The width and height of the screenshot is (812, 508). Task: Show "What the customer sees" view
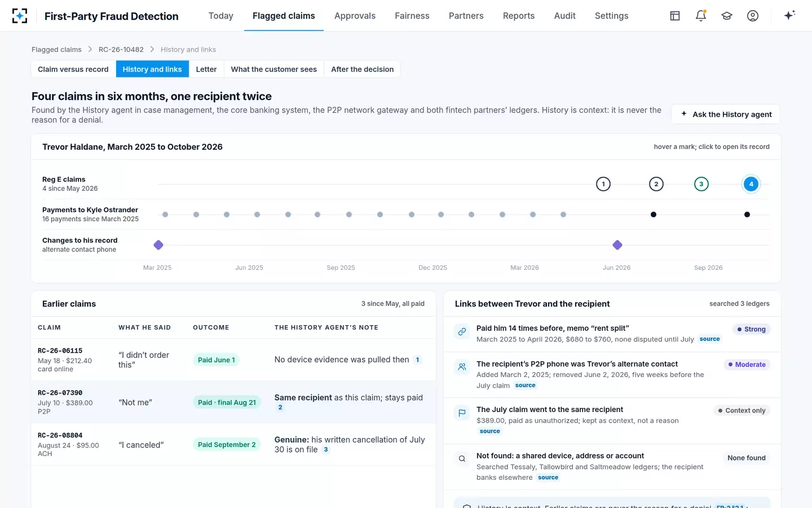[274, 69]
